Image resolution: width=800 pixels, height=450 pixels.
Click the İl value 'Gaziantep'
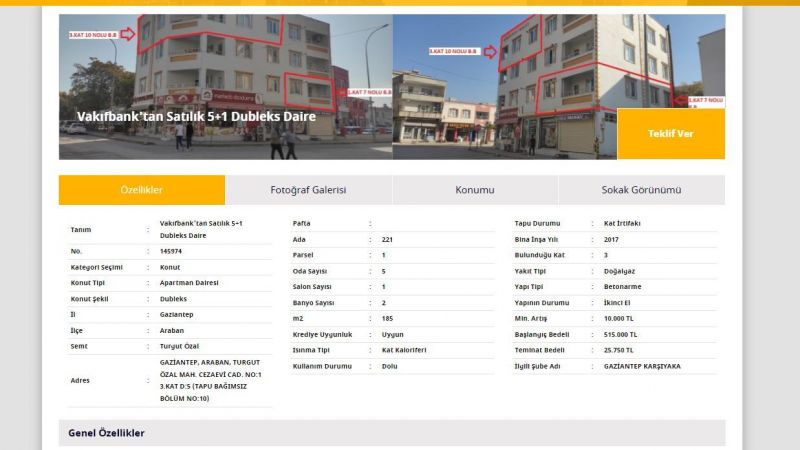177,314
